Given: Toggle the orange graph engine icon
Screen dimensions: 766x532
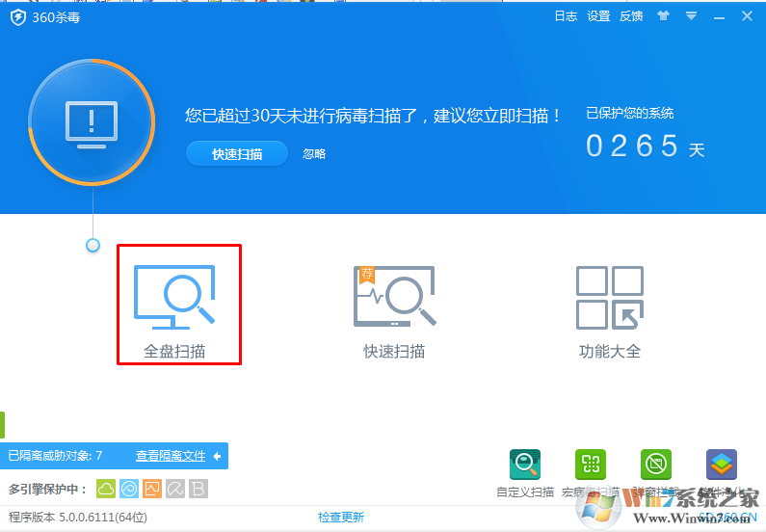Looking at the screenshot, I should coord(152,489).
